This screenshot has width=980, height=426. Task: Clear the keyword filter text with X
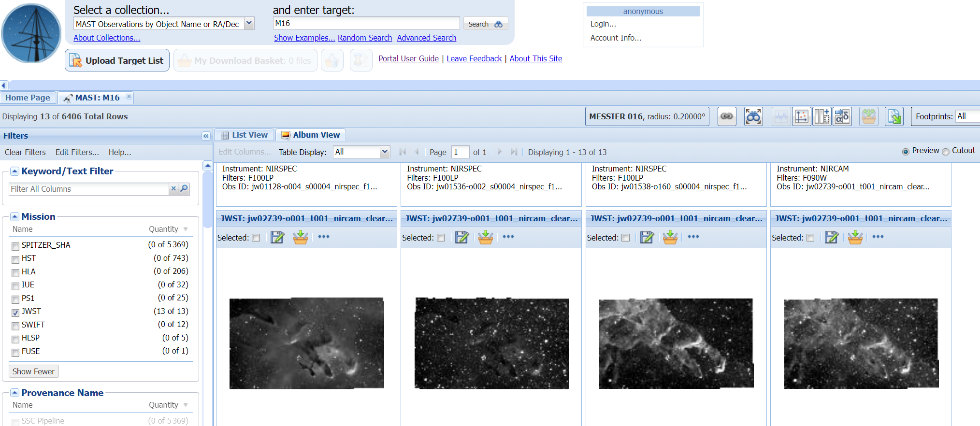pos(173,189)
